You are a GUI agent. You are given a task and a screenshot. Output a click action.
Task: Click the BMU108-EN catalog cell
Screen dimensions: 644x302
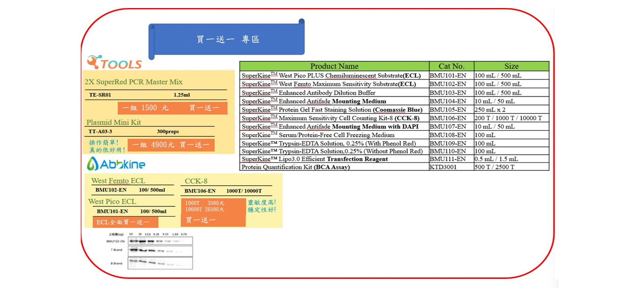(452, 135)
